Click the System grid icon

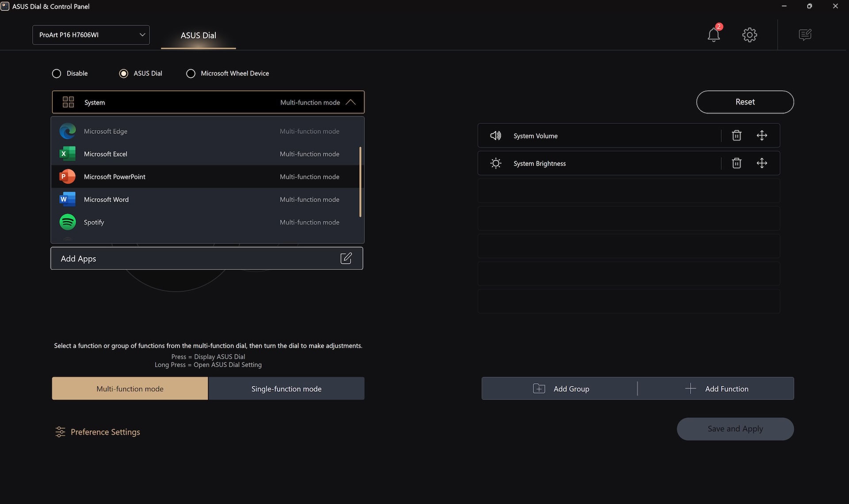pos(68,102)
